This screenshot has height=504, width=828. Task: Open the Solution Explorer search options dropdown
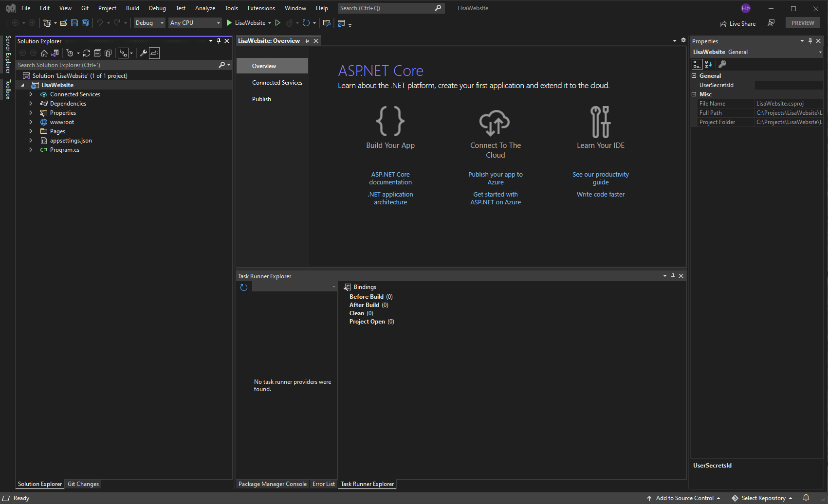point(229,65)
